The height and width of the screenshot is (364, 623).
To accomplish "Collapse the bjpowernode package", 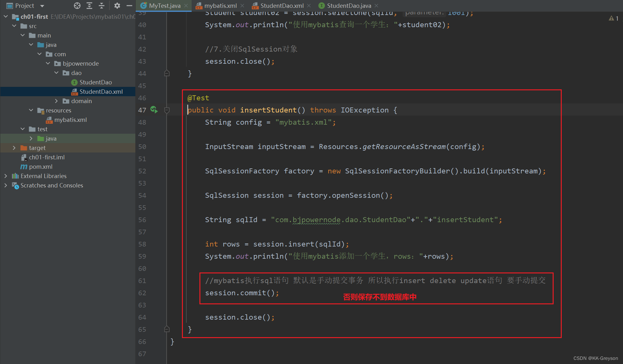I will [x=48, y=63].
